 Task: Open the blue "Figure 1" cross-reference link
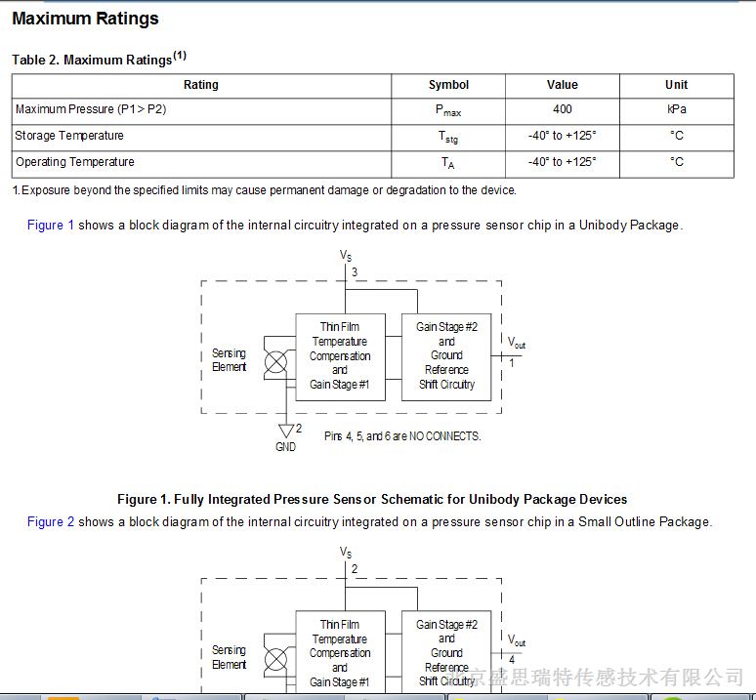51,225
